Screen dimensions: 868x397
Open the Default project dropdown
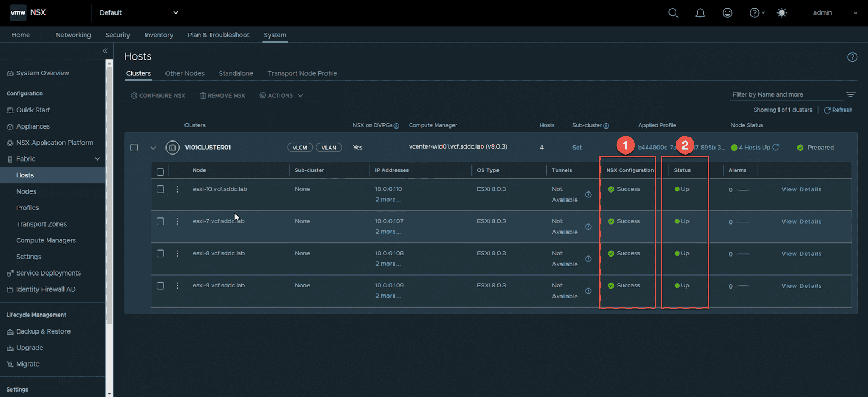tap(139, 13)
